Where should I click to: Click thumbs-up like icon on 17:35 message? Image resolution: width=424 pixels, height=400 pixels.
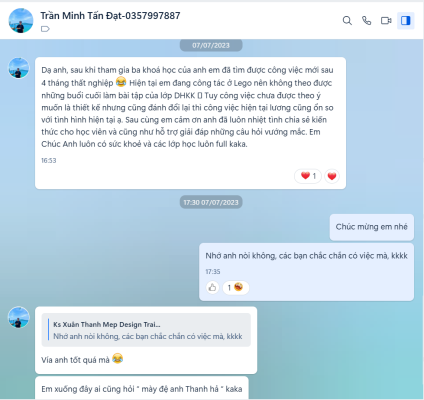tap(212, 287)
